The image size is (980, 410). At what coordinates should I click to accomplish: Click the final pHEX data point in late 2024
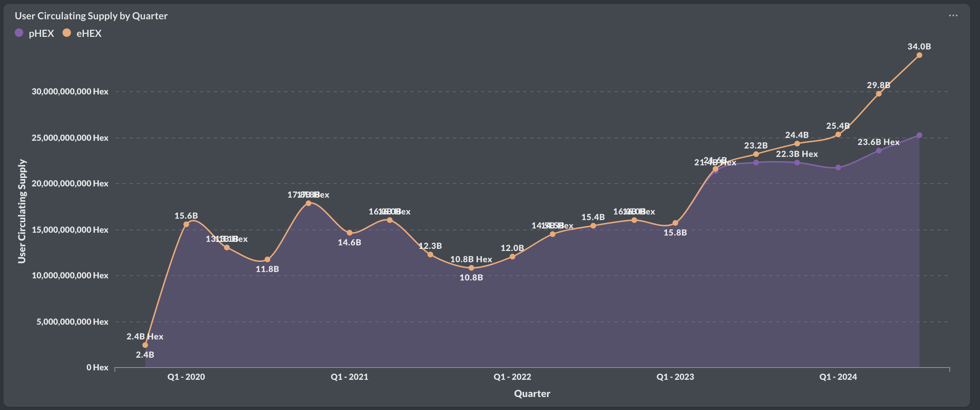(x=919, y=135)
